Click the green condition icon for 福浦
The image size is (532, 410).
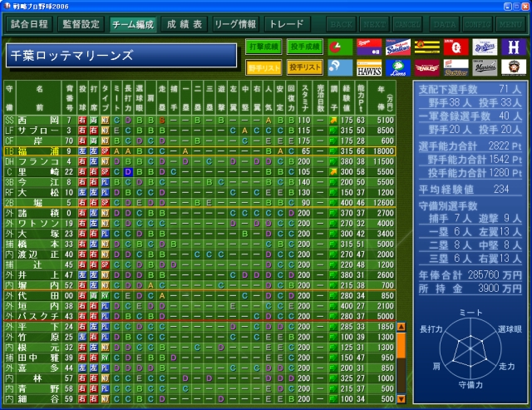[x=334, y=151]
